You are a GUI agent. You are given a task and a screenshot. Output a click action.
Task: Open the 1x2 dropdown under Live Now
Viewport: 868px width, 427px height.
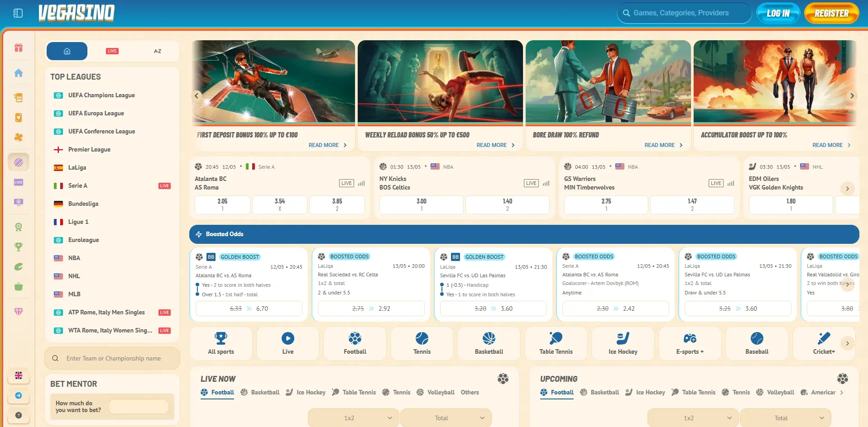(x=354, y=418)
